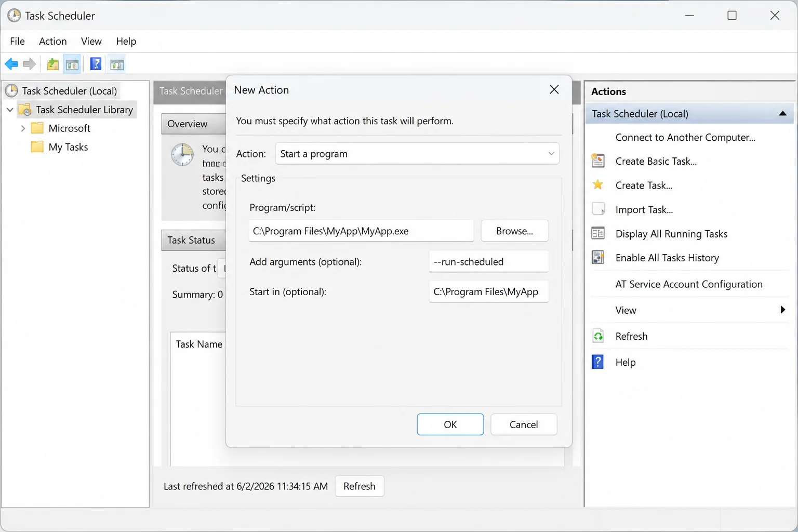This screenshot has height=532, width=798.
Task: Click AT Service Account Configuration
Action: (689, 284)
